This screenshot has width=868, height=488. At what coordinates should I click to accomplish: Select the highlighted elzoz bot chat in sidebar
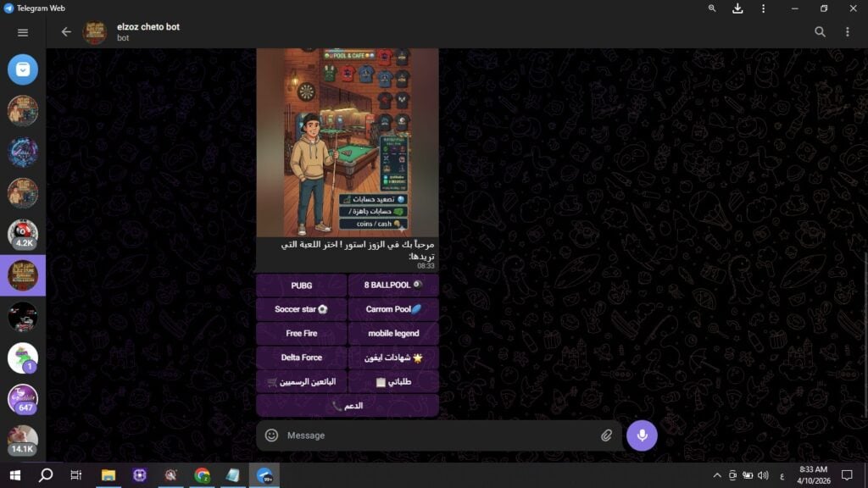23,275
